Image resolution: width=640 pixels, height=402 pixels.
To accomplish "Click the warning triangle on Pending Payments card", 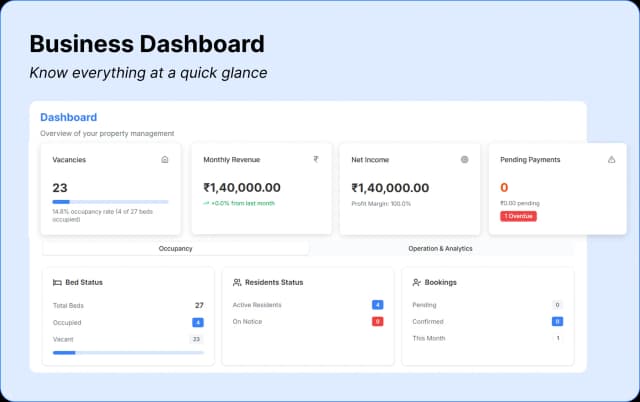I will [x=612, y=159].
